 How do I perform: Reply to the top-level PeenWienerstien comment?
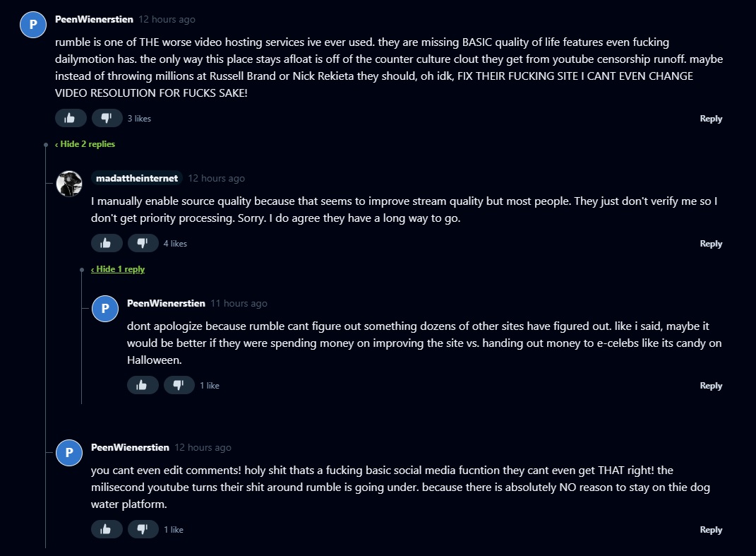711,119
